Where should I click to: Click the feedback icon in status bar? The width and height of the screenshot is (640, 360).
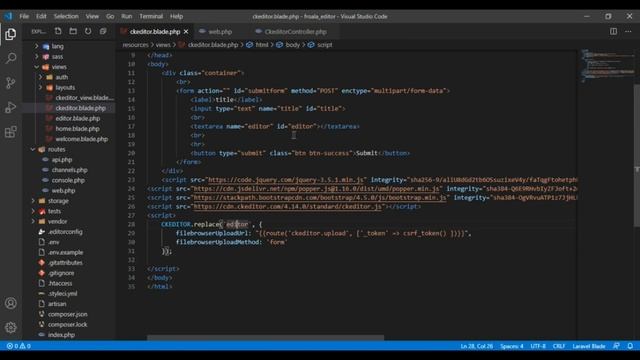coord(616,346)
